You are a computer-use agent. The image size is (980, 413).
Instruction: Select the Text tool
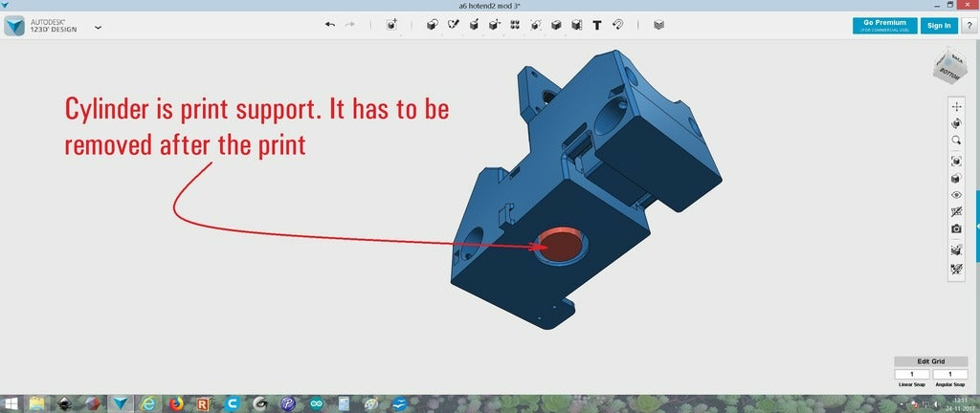pyautogui.click(x=597, y=26)
